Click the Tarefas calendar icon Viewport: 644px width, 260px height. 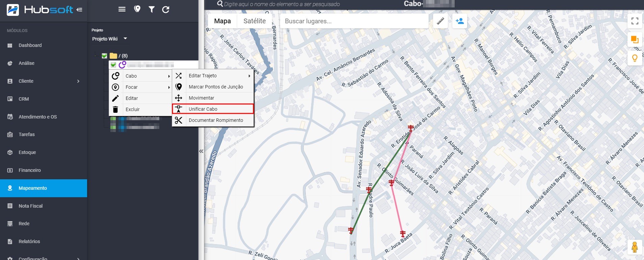coord(10,134)
